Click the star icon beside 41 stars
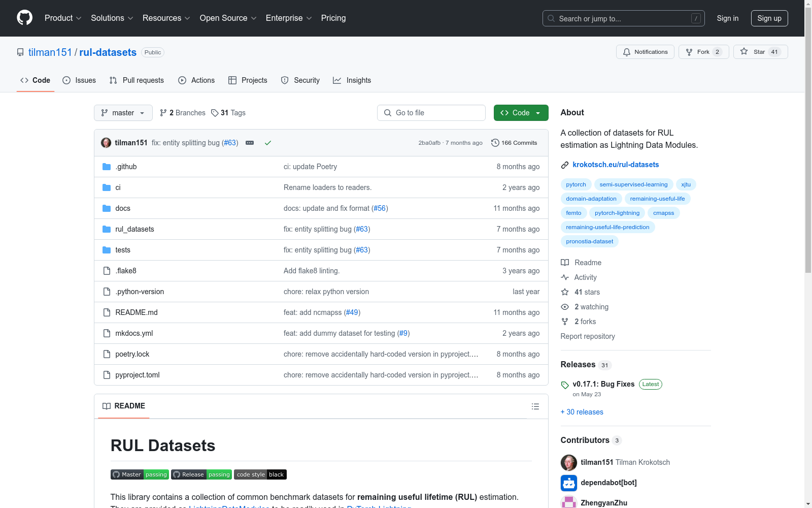 coord(565,292)
